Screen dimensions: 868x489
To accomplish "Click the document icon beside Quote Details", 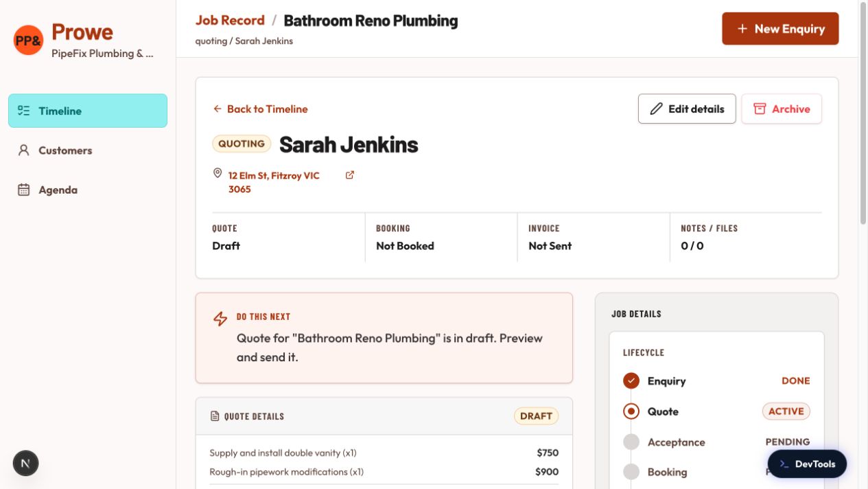I will [x=215, y=416].
